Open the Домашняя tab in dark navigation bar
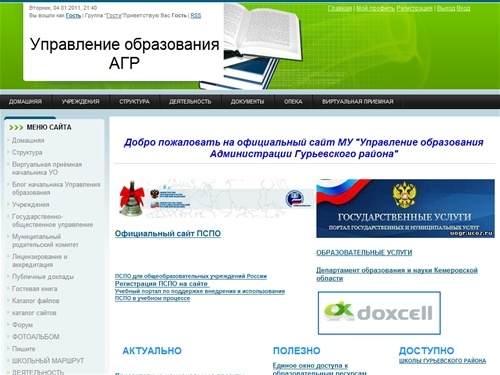 [25, 102]
